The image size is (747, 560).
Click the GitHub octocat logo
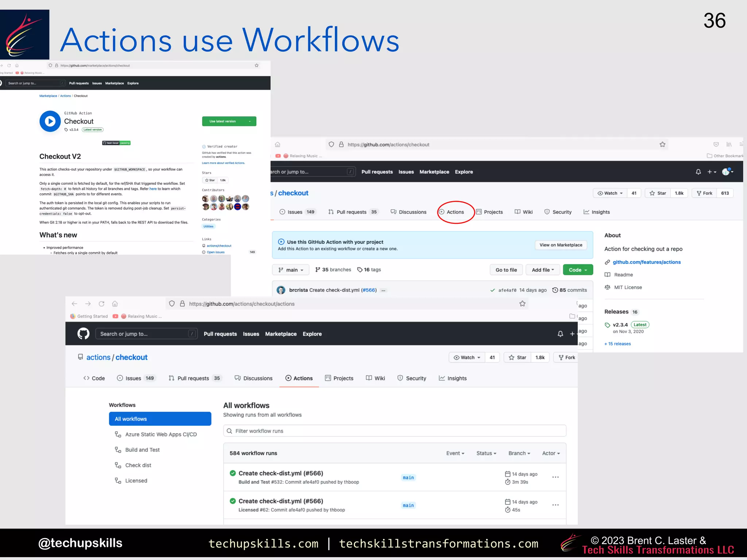(83, 334)
